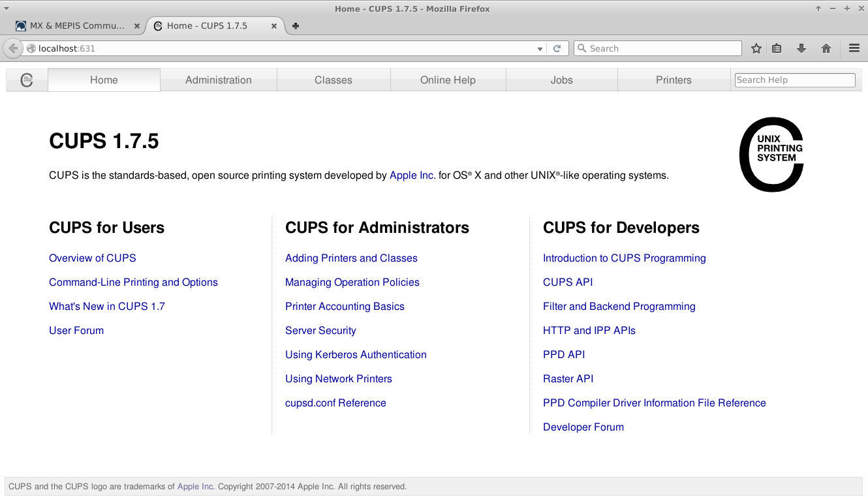The width and height of the screenshot is (868, 501).
Task: Focus the Search Help field
Action: (795, 80)
